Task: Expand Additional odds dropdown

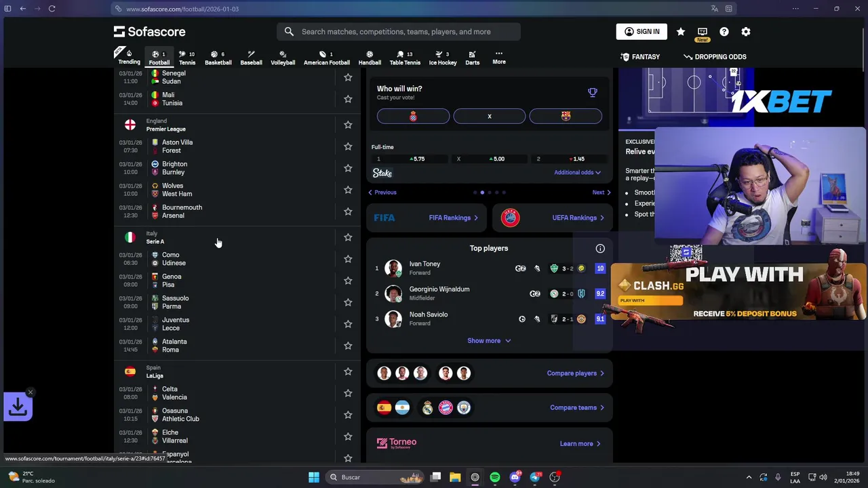Action: click(577, 172)
